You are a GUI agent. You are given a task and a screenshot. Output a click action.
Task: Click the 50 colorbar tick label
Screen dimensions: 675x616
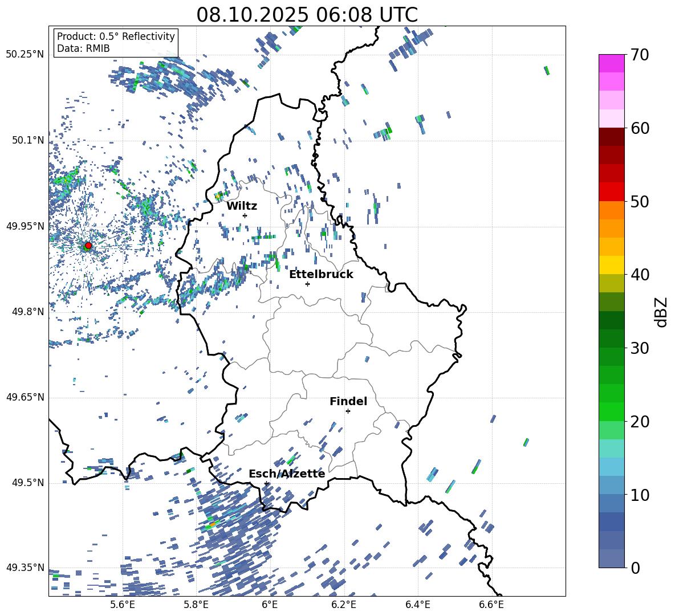tap(640, 201)
